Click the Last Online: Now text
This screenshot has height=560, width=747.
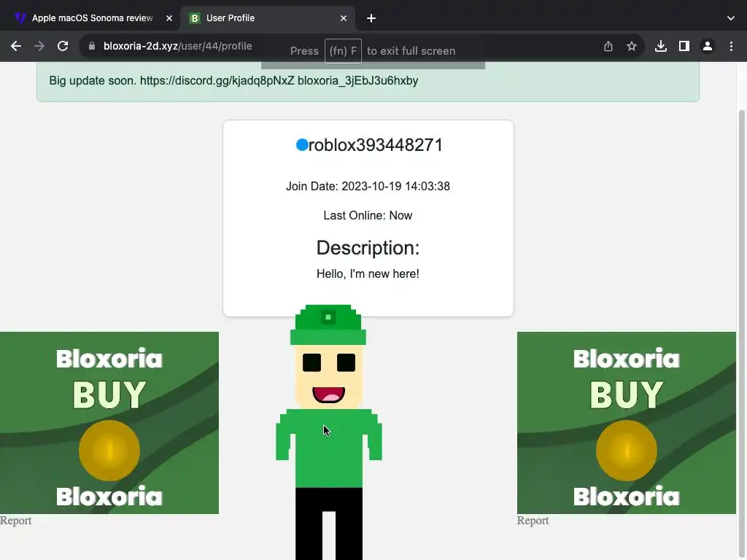click(x=368, y=215)
